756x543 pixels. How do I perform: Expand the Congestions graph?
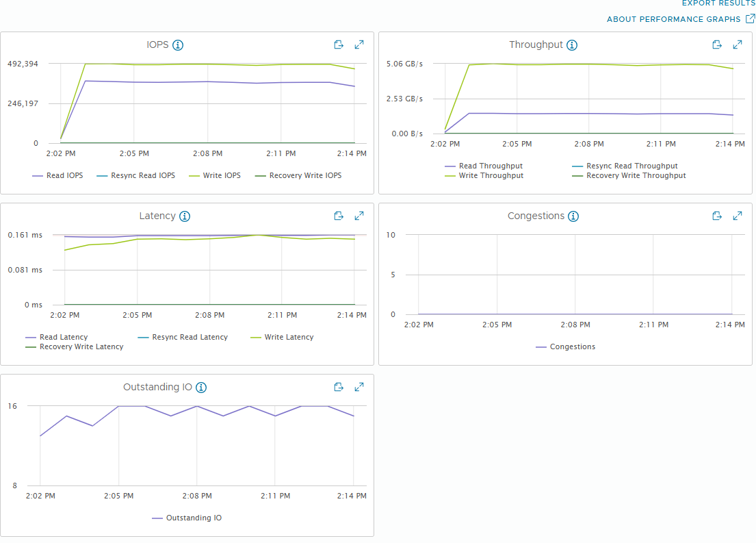pos(738,216)
